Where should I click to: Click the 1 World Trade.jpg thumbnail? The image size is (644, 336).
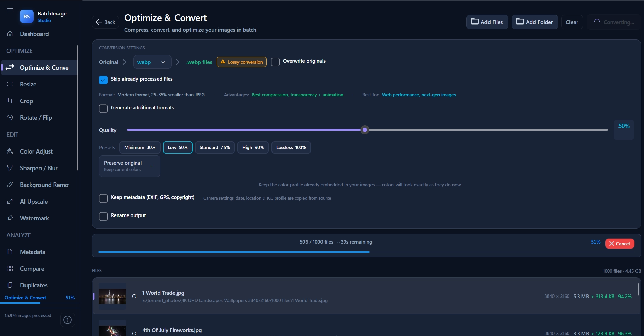[x=112, y=296]
